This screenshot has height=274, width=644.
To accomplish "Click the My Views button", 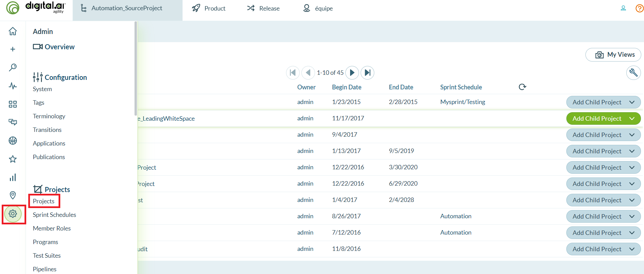I will point(613,55).
